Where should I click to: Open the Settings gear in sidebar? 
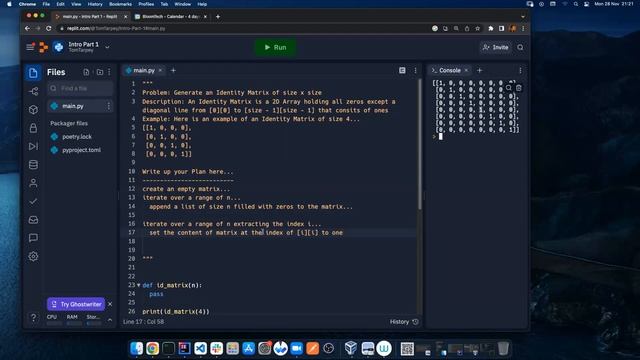(x=33, y=256)
